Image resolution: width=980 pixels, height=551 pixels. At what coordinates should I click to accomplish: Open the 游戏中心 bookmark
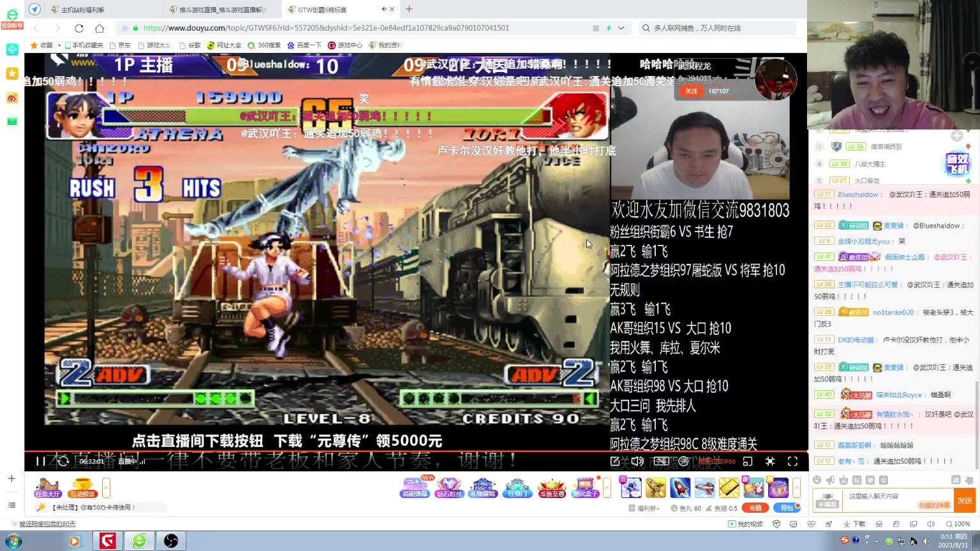tap(345, 45)
